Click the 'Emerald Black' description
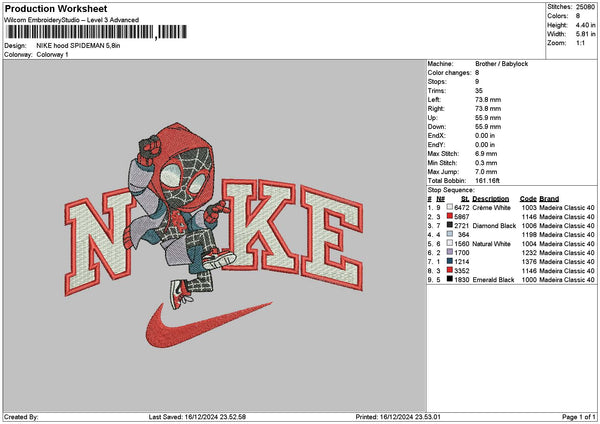The width and height of the screenshot is (600, 424). coord(493,280)
